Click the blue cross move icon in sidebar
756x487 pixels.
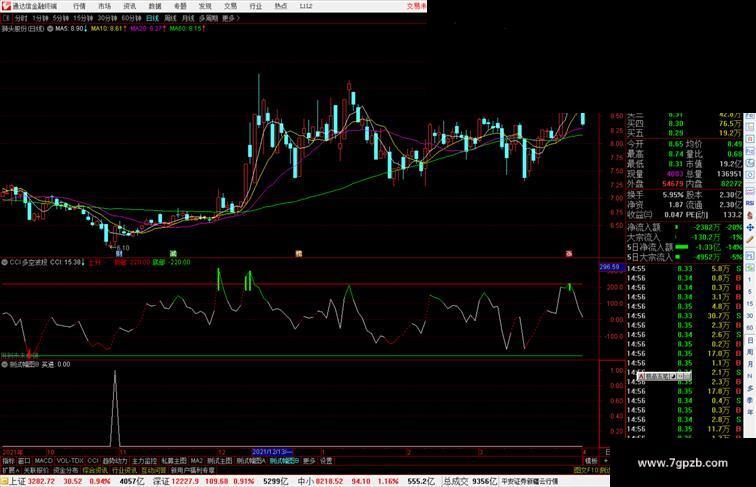click(750, 227)
